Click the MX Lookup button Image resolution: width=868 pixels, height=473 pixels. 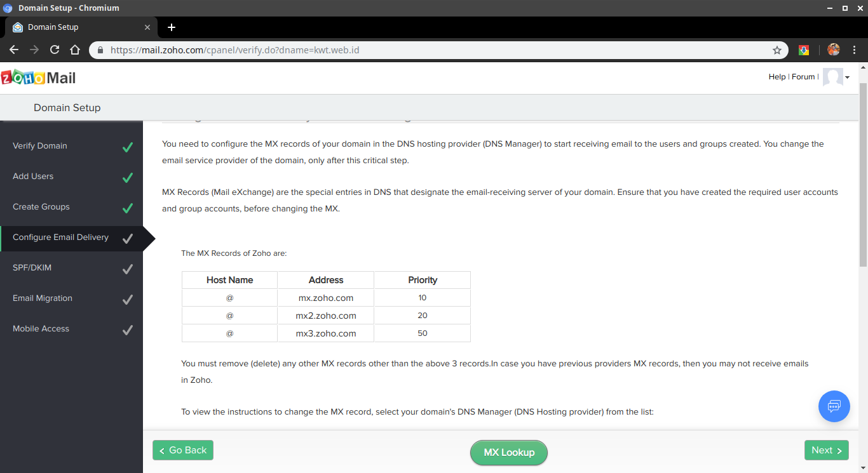(x=508, y=453)
